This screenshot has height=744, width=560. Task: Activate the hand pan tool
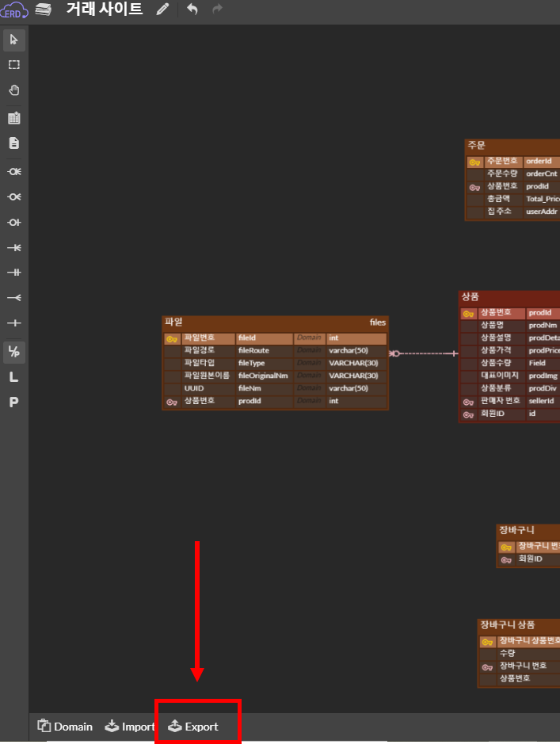click(13, 90)
